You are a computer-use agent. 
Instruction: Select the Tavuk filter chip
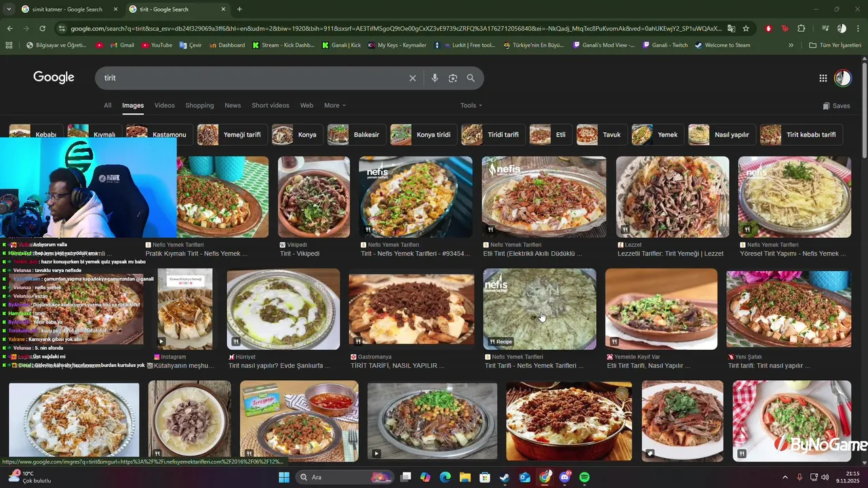[x=601, y=134]
